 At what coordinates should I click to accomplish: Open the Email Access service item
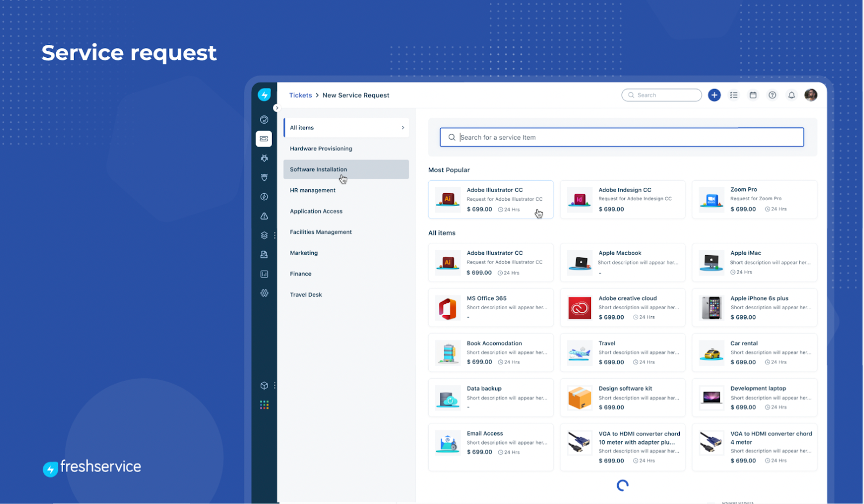491,447
